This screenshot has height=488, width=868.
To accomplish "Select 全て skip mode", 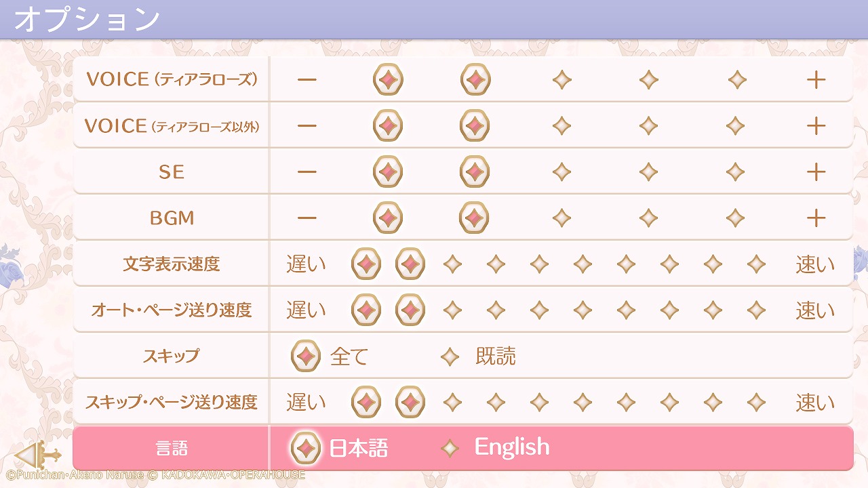I will tap(306, 357).
